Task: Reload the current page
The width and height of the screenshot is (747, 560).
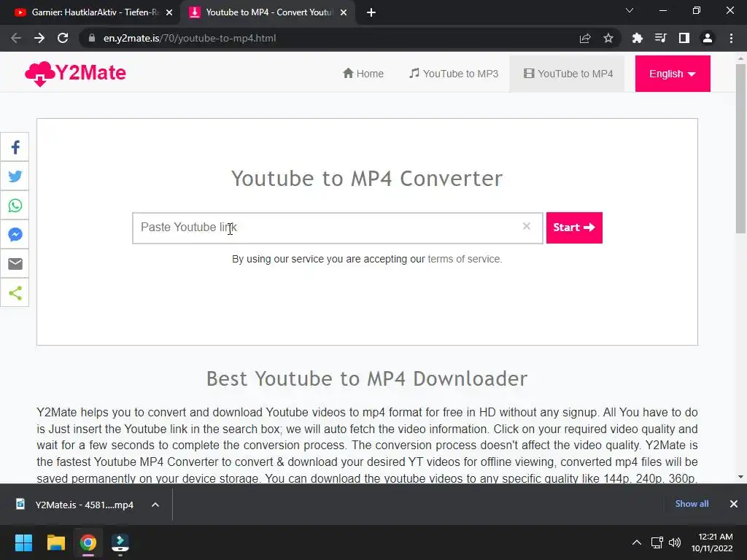Action: coord(63,38)
